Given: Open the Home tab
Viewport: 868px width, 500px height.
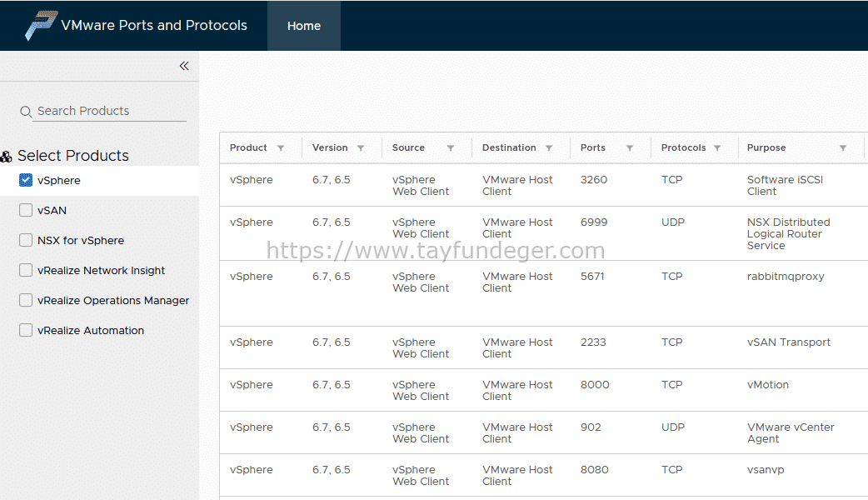Looking at the screenshot, I should point(303,26).
